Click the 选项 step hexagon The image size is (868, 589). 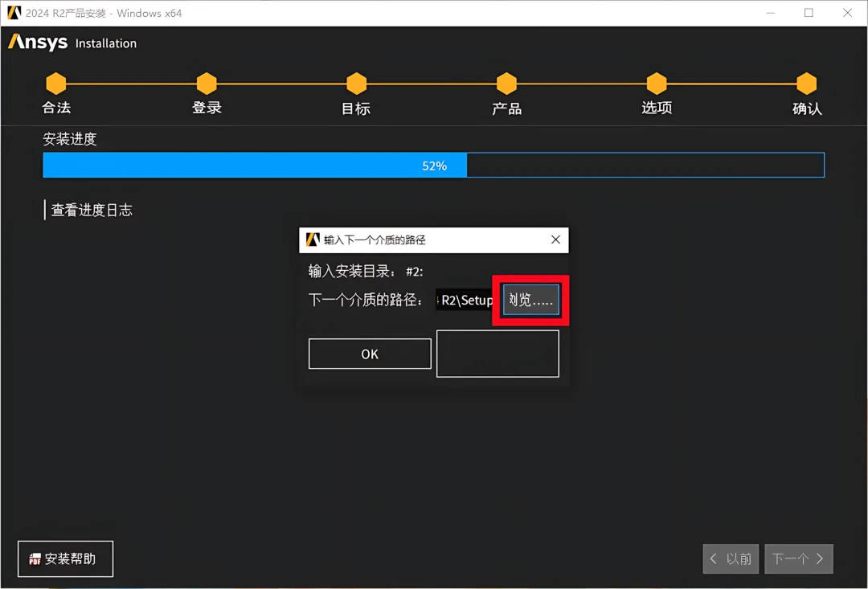pyautogui.click(x=657, y=84)
